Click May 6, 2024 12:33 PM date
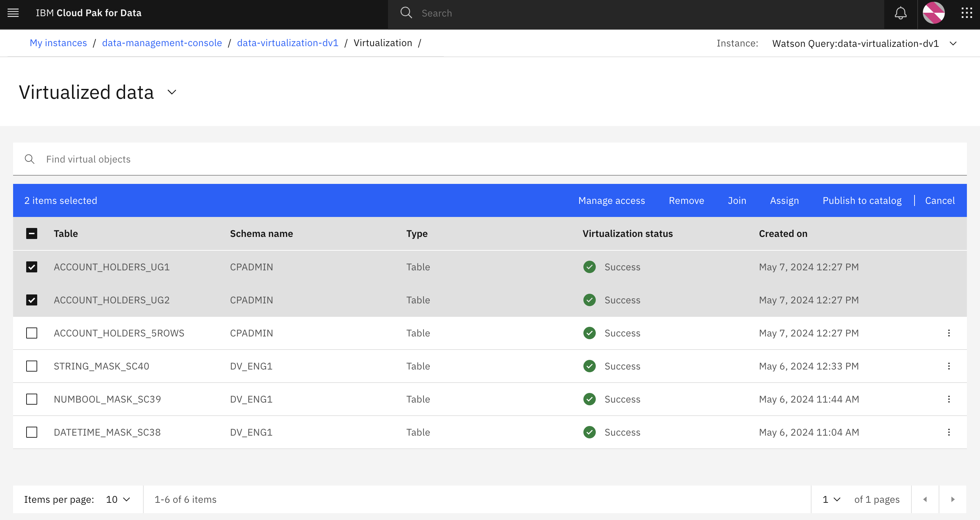The image size is (980, 520). coord(809,366)
